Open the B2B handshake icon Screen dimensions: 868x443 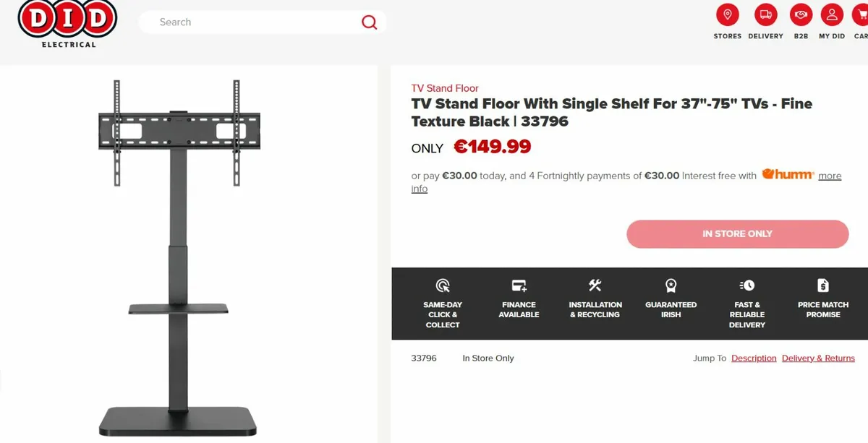click(801, 15)
